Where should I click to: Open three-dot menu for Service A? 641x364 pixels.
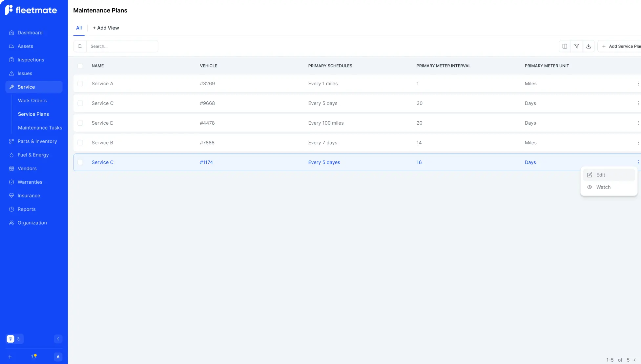tap(638, 84)
